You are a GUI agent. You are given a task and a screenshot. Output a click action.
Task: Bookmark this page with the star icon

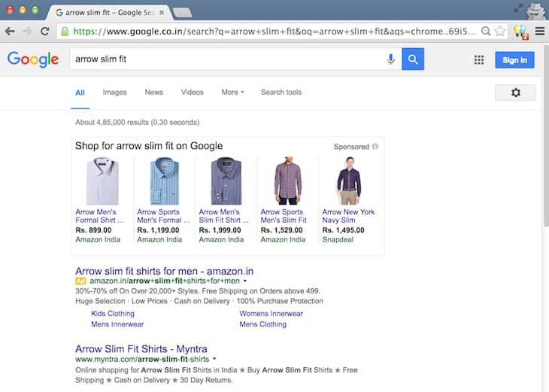pos(500,31)
